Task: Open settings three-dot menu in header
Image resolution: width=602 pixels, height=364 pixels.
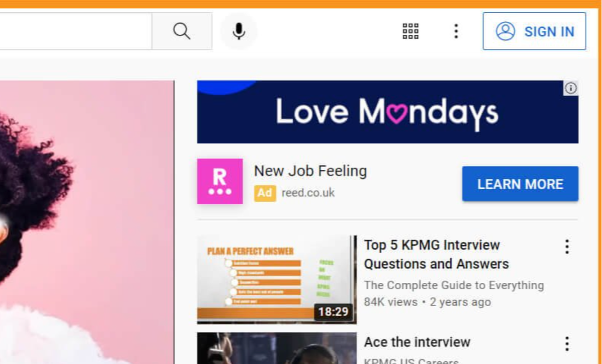Action: (456, 31)
